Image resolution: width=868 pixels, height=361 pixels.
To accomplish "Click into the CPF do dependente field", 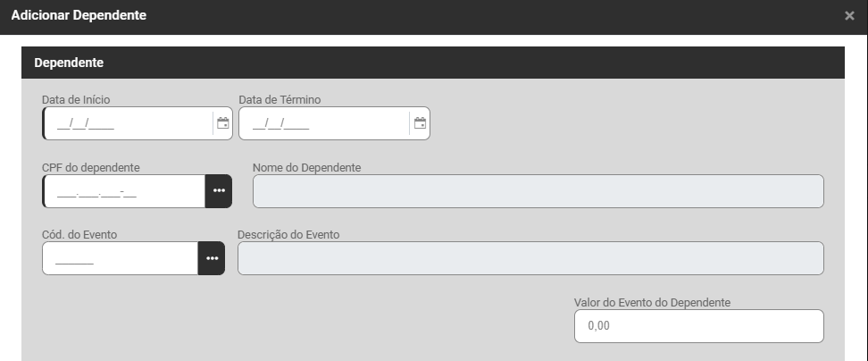I will [124, 191].
